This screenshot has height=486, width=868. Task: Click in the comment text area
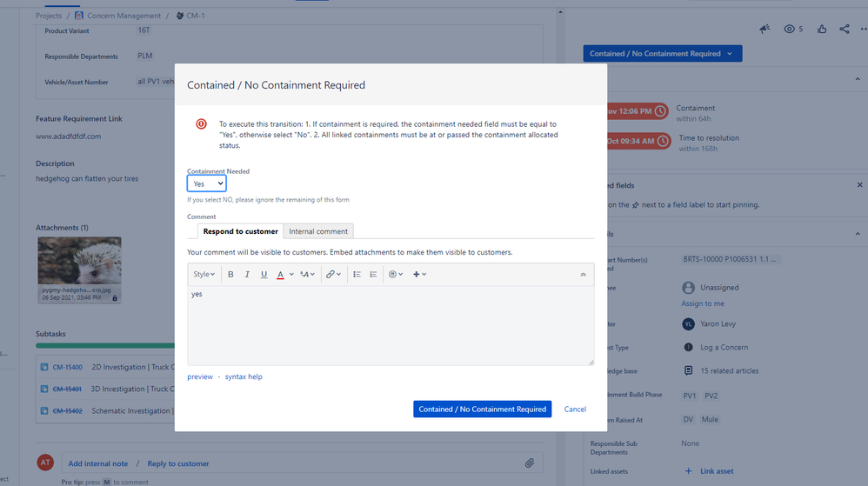coord(391,325)
